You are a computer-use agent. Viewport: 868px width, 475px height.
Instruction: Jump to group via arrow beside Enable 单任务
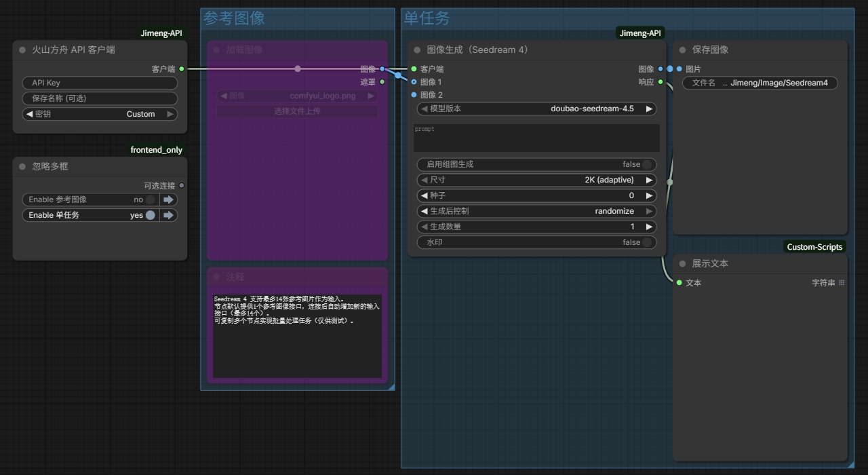pos(169,215)
